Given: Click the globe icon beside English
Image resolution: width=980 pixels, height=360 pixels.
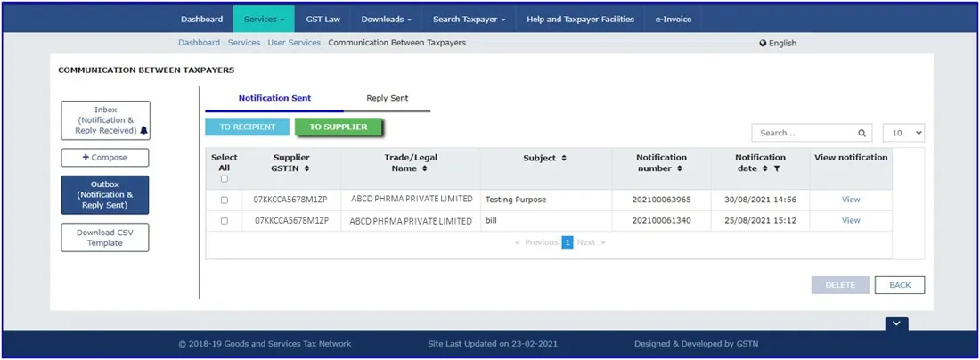Looking at the screenshot, I should 763,43.
